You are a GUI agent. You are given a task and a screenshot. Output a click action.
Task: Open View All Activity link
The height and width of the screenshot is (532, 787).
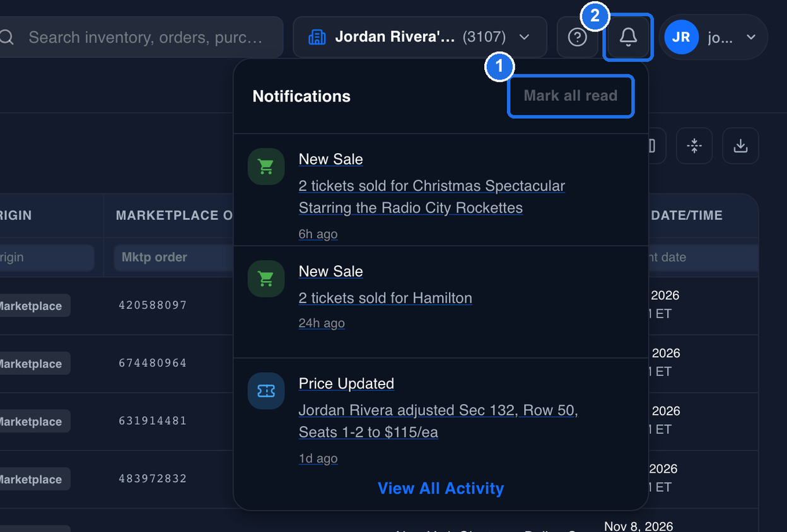point(441,489)
